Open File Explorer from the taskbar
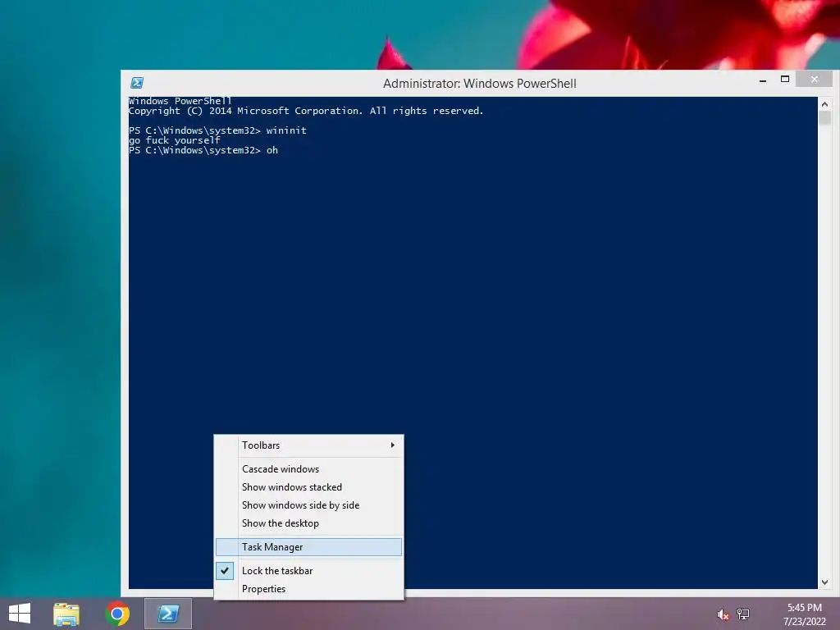Viewport: 840px width, 630px height. [66, 614]
